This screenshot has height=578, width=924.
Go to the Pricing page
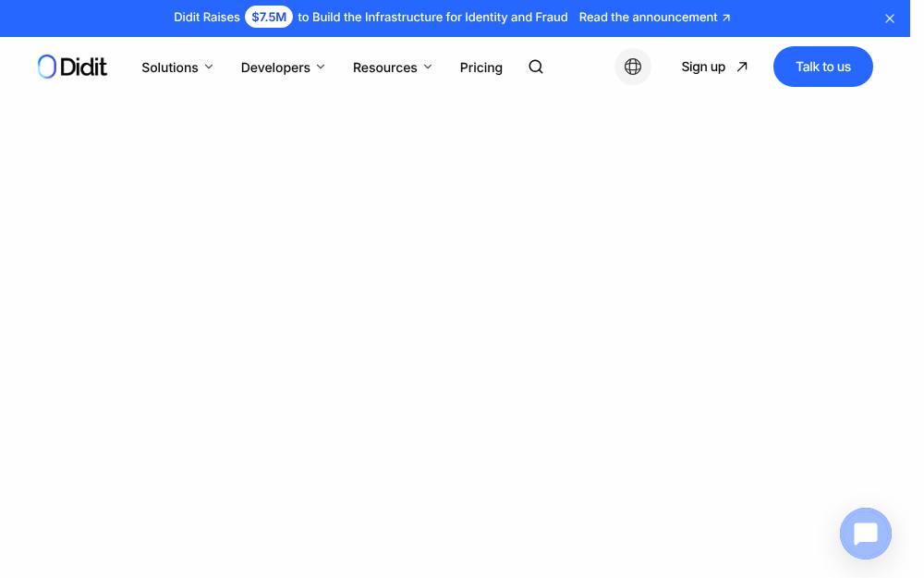480,68
